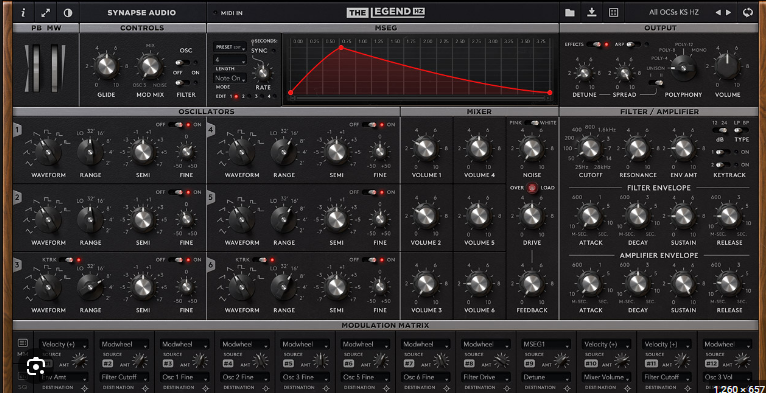
Task: Click the learn crosshair beside Osc 2 Fine
Action: click(266, 388)
